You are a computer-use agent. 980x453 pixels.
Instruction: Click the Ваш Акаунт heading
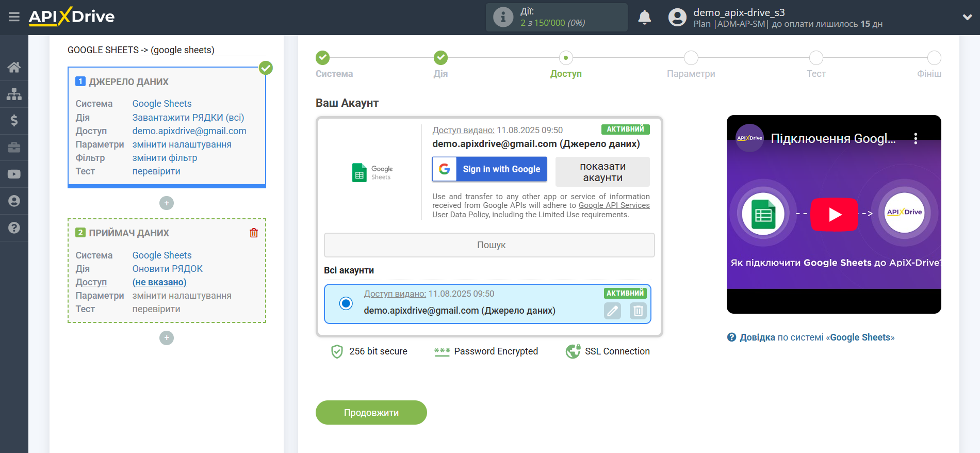pos(347,103)
